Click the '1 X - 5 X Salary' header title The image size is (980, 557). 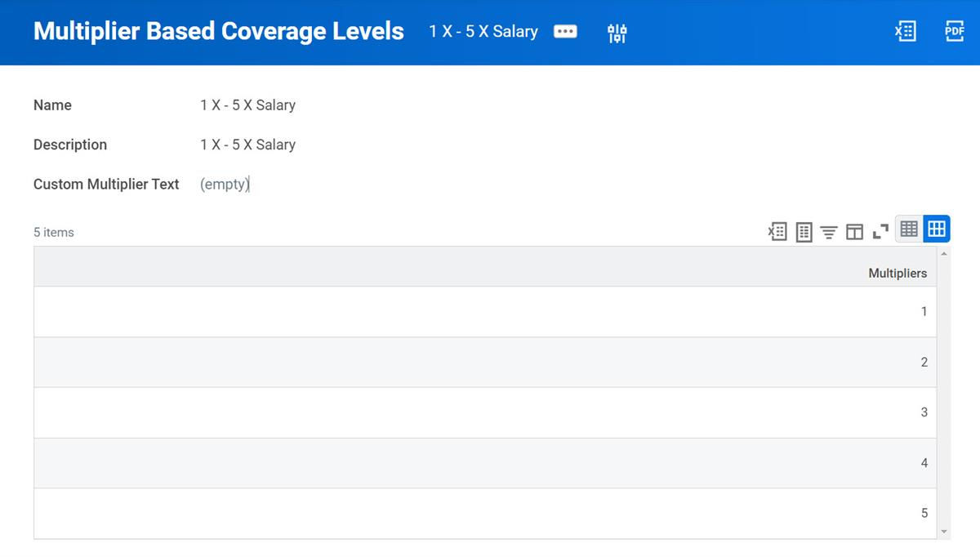(x=483, y=32)
